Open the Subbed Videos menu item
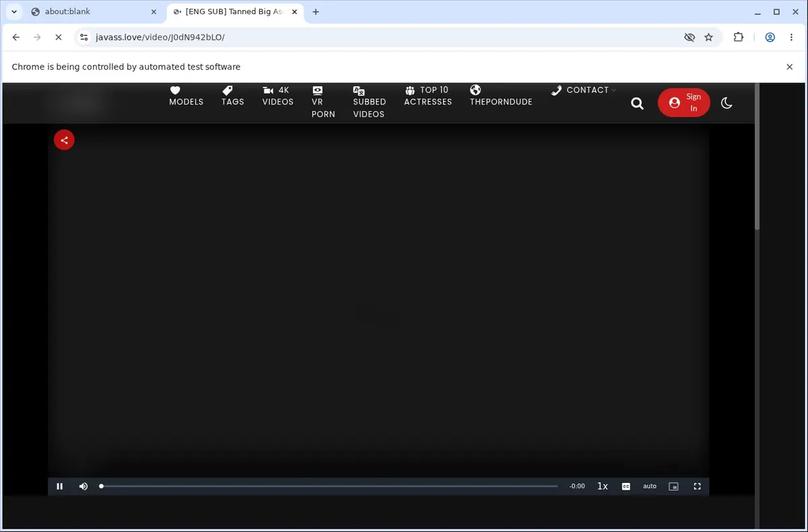 coord(369,102)
